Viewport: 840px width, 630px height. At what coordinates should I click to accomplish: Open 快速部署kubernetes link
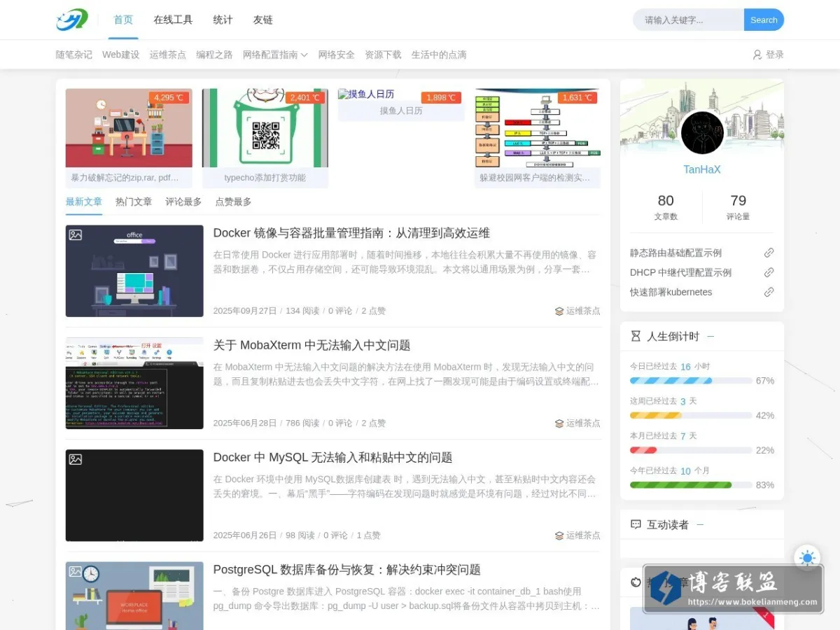click(x=671, y=292)
